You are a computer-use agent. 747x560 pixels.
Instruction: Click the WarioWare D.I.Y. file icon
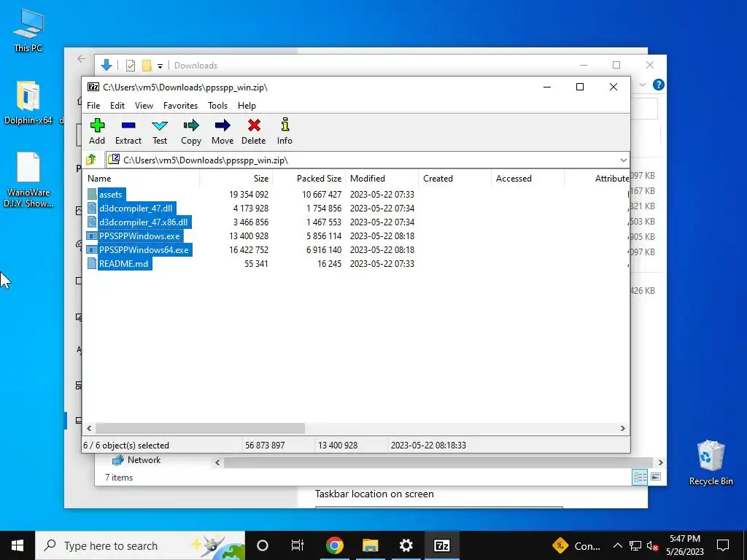coord(28,180)
